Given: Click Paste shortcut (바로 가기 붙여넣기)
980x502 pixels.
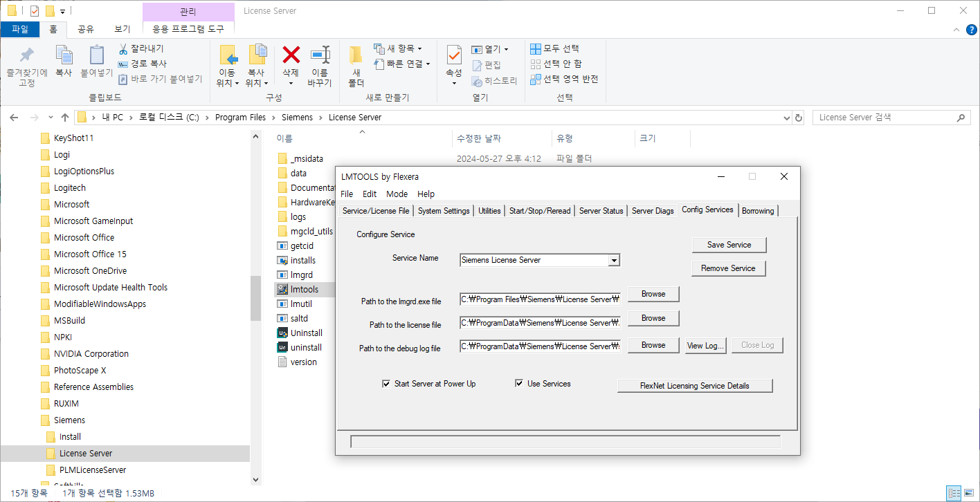Looking at the screenshot, I should 160,79.
